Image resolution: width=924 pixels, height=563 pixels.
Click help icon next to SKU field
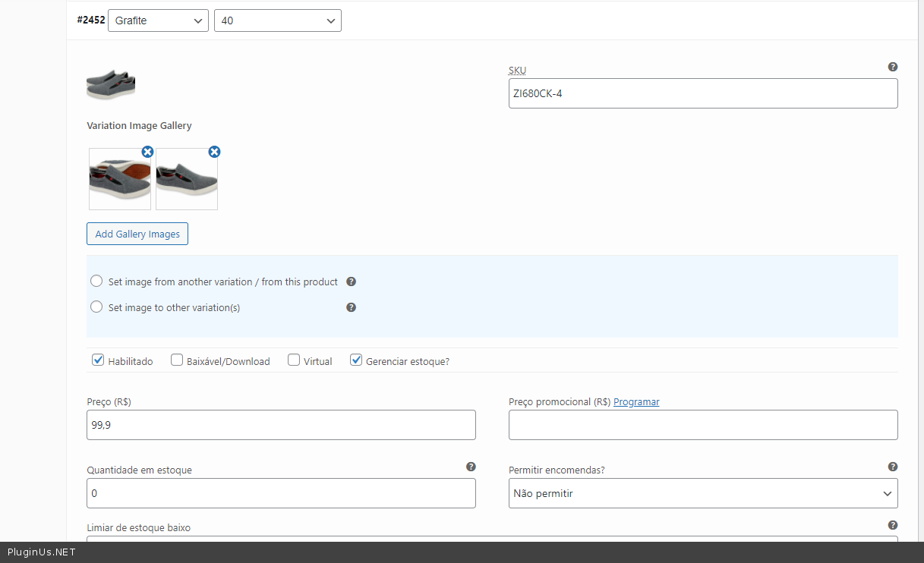pos(893,67)
